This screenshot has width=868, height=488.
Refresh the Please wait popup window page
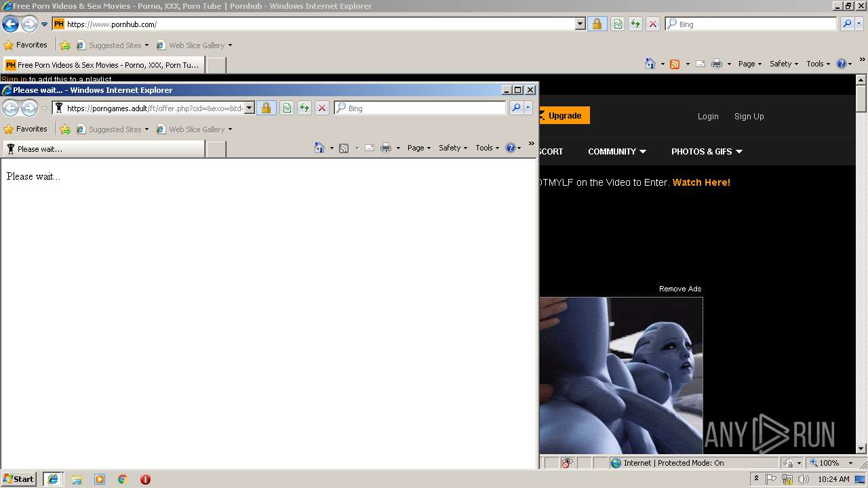[x=304, y=108]
